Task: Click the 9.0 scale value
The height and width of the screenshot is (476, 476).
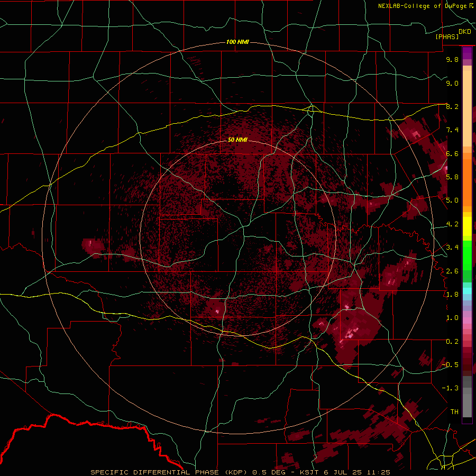Action: click(x=452, y=83)
